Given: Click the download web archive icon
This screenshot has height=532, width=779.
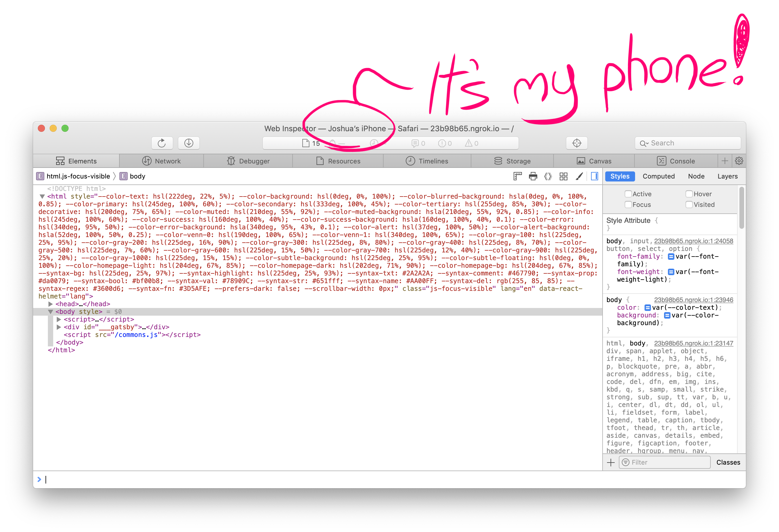Looking at the screenshot, I should 189,143.
